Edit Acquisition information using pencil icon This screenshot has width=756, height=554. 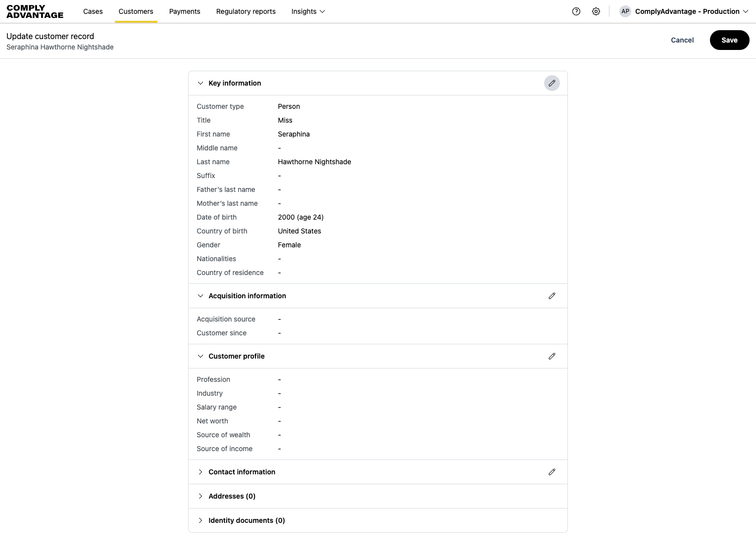tap(552, 296)
